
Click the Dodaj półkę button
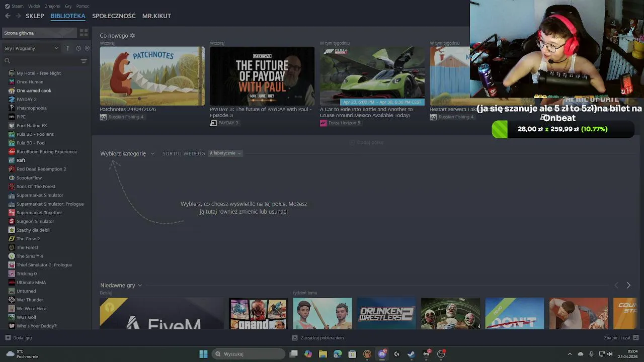[366, 143]
